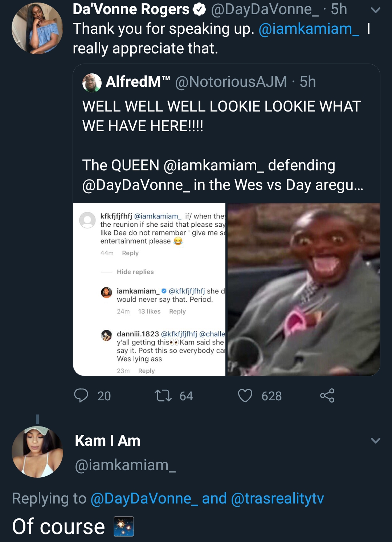
Task: Tap Da'Vonne Rogers' verified badge
Action: [x=199, y=9]
